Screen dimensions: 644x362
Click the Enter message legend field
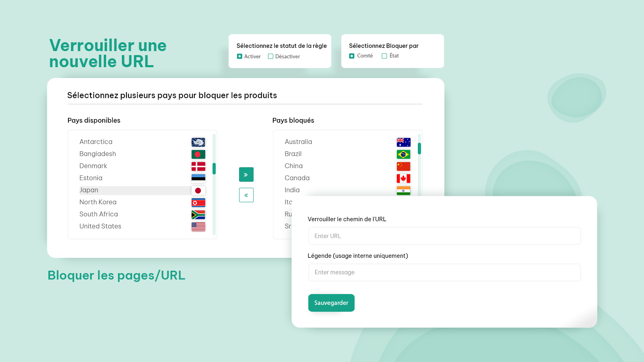[444, 272]
